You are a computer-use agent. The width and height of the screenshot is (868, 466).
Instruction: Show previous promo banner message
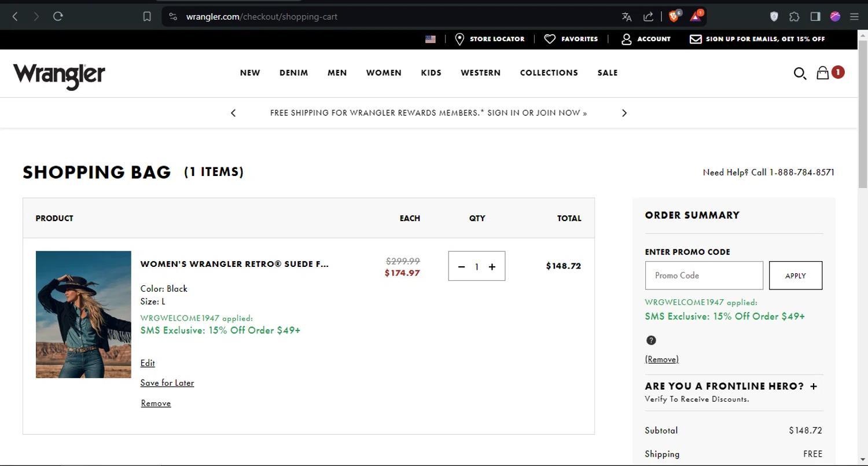(233, 113)
